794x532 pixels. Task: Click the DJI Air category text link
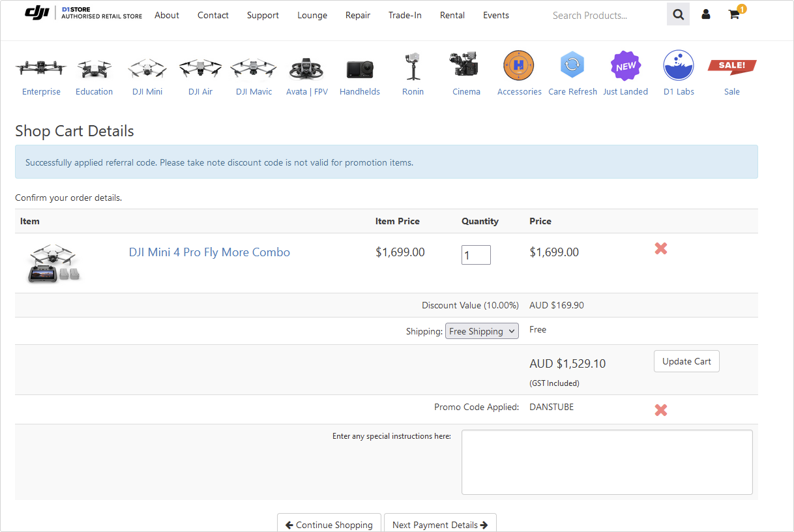(201, 92)
